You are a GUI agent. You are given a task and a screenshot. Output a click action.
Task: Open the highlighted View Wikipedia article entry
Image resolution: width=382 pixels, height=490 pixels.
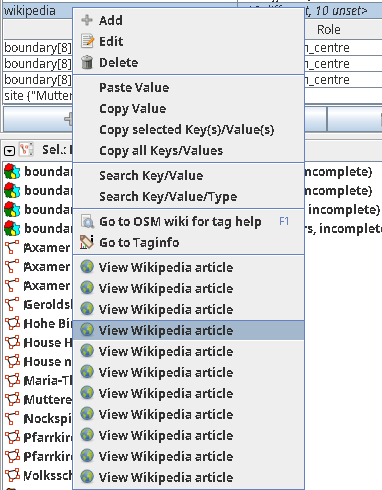click(188, 330)
